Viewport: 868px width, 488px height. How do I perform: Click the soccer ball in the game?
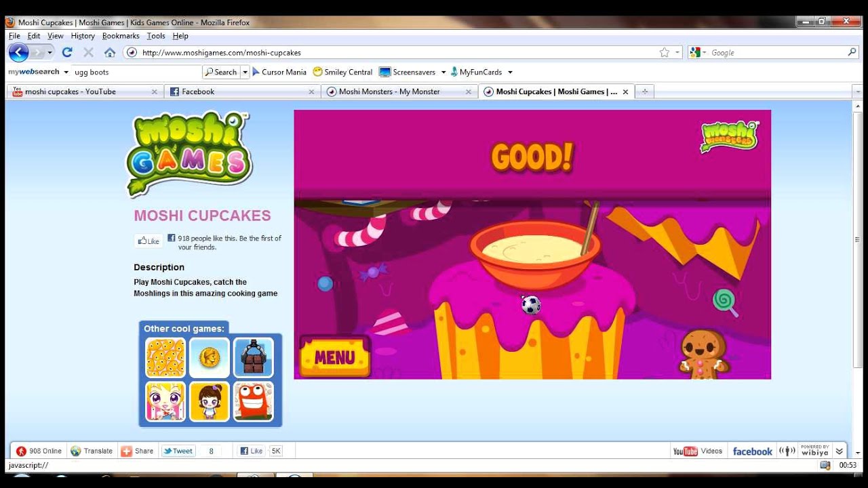(531, 305)
